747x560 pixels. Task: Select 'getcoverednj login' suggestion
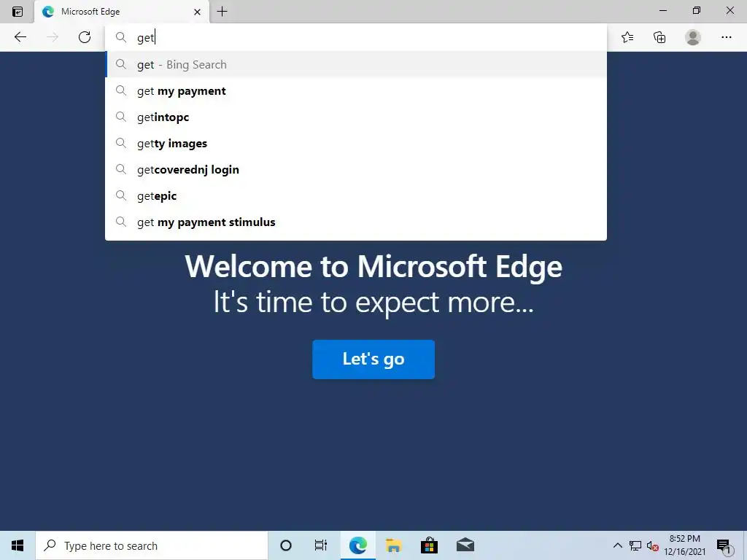pyautogui.click(x=356, y=169)
